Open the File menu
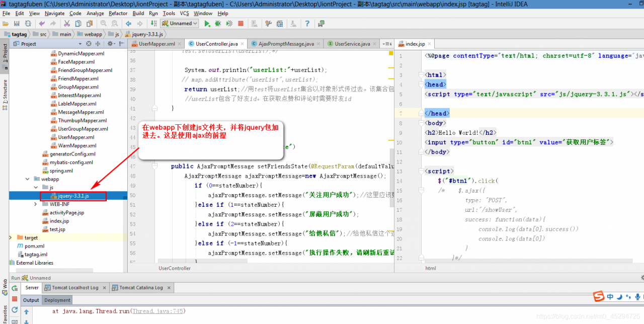The image size is (644, 324). pyautogui.click(x=7, y=14)
